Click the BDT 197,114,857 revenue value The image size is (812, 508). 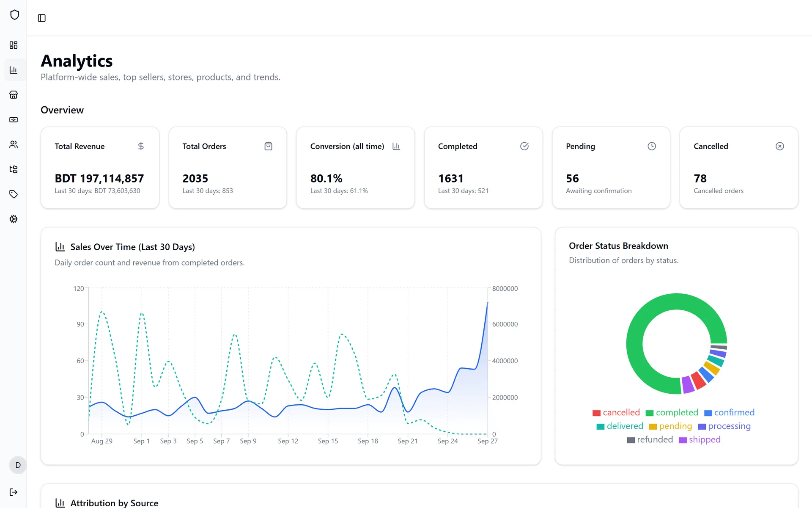[99, 178]
